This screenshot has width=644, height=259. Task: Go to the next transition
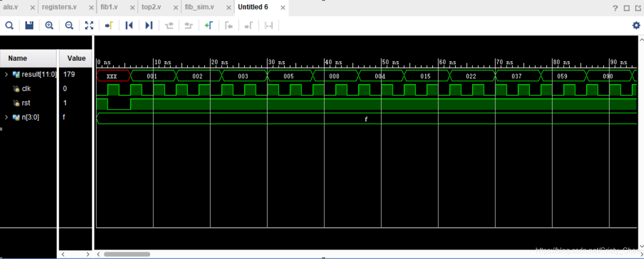[x=188, y=25]
